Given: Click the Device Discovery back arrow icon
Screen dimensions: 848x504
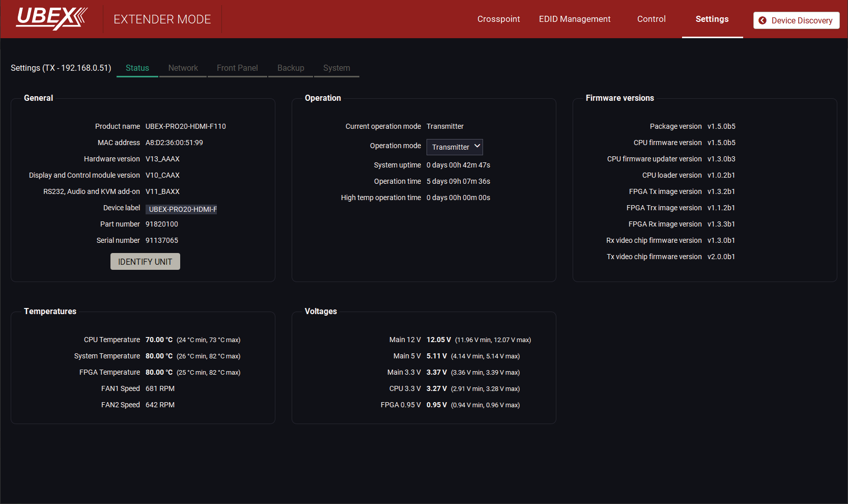Looking at the screenshot, I should click(x=762, y=20).
